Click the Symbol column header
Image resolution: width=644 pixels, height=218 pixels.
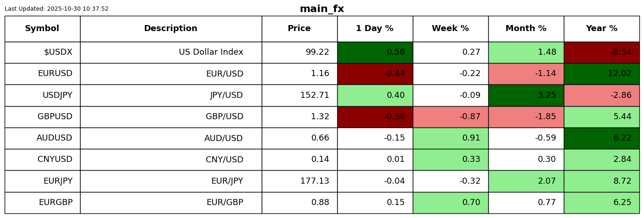point(42,29)
